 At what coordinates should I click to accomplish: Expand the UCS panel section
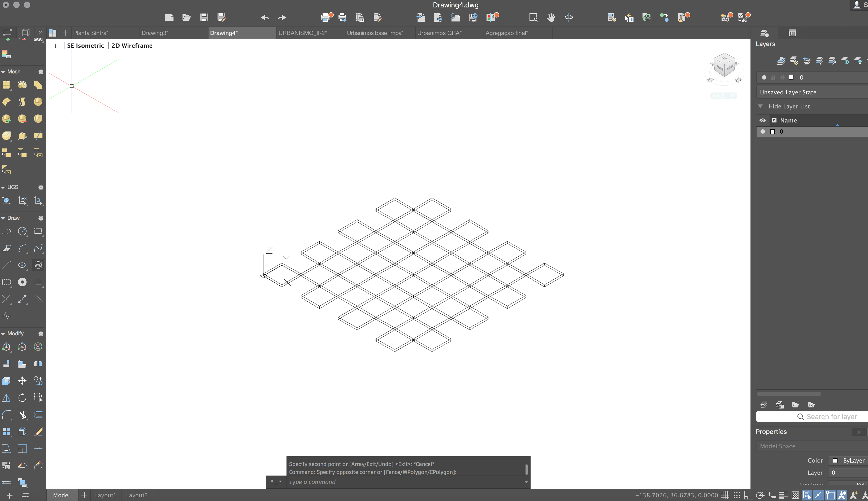[5, 187]
